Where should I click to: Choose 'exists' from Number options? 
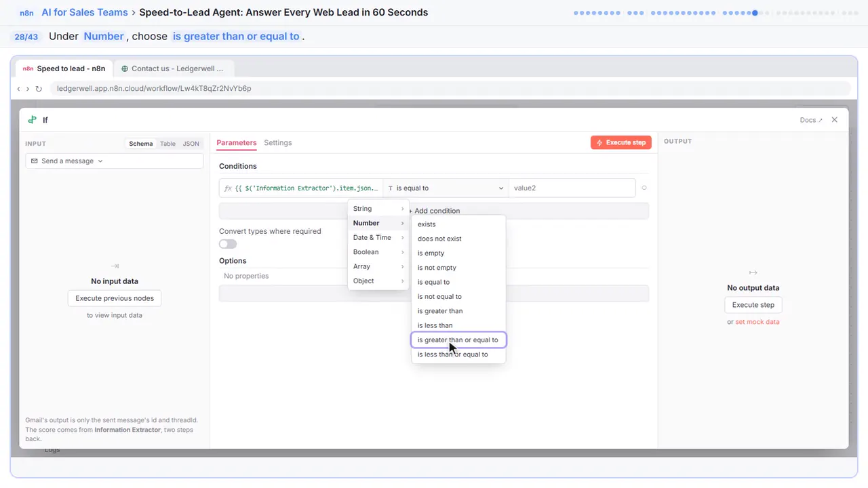coord(458,224)
